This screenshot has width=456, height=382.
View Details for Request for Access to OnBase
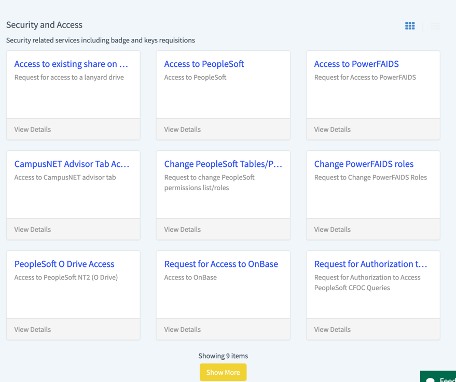[182, 329]
